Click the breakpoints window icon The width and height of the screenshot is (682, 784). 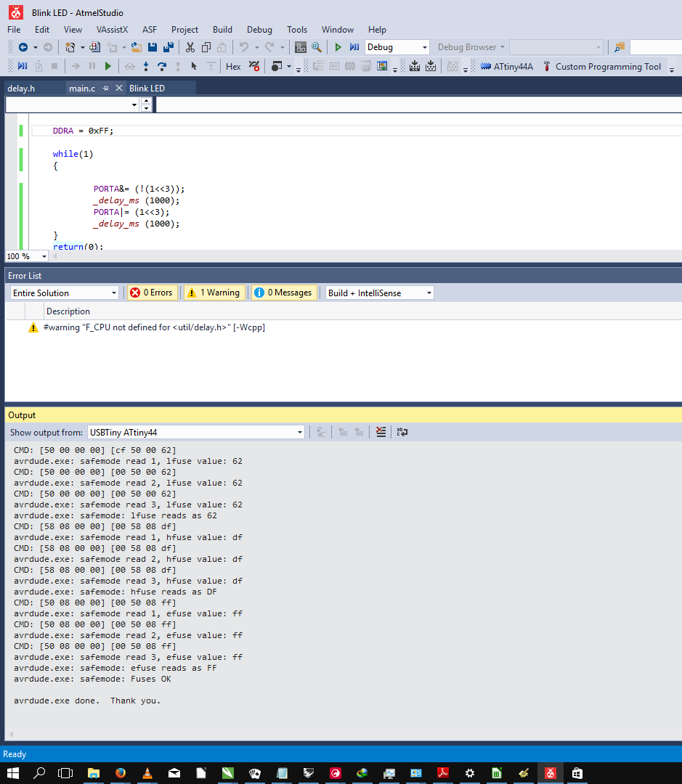click(276, 66)
